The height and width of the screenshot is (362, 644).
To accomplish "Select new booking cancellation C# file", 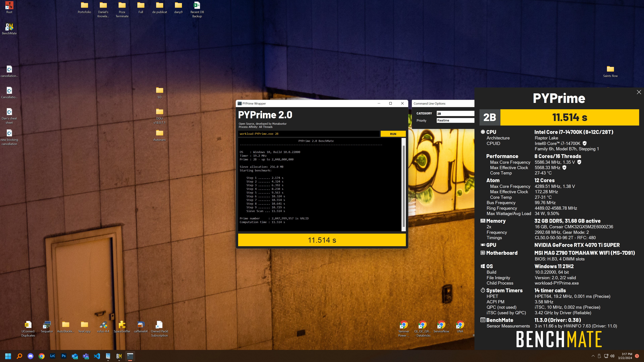I will (x=9, y=137).
